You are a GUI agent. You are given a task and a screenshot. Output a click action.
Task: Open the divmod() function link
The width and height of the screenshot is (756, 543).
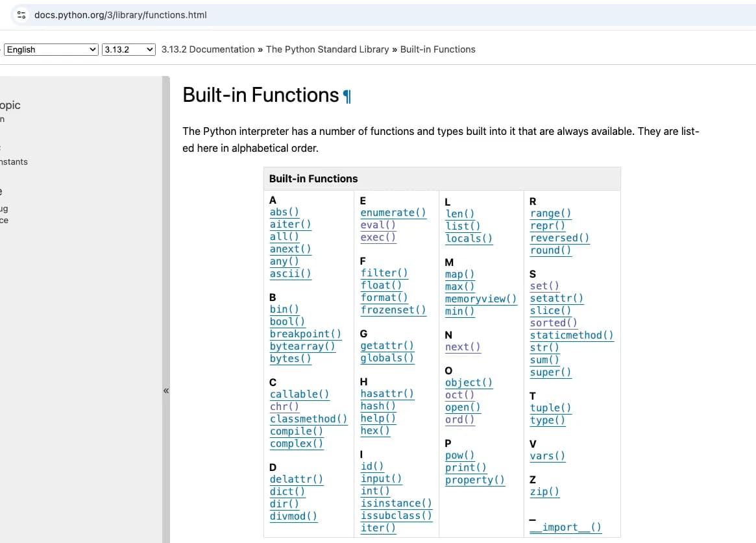[293, 516]
